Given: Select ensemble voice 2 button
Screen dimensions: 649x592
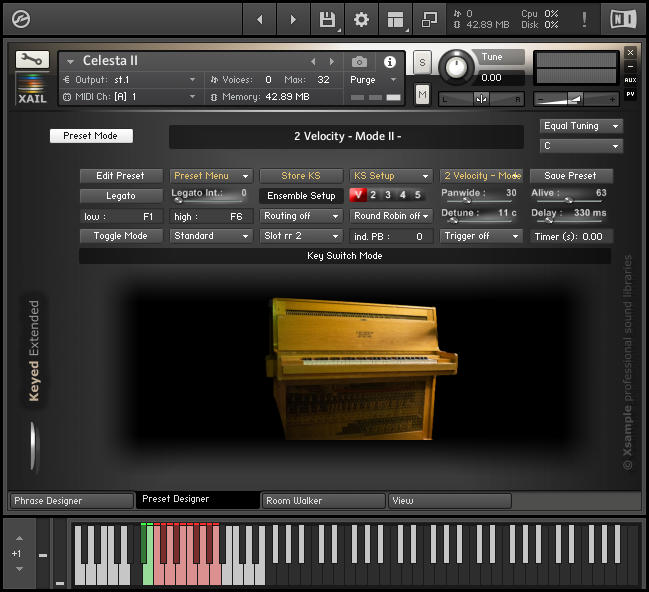Looking at the screenshot, I should pyautogui.click(x=373, y=195).
